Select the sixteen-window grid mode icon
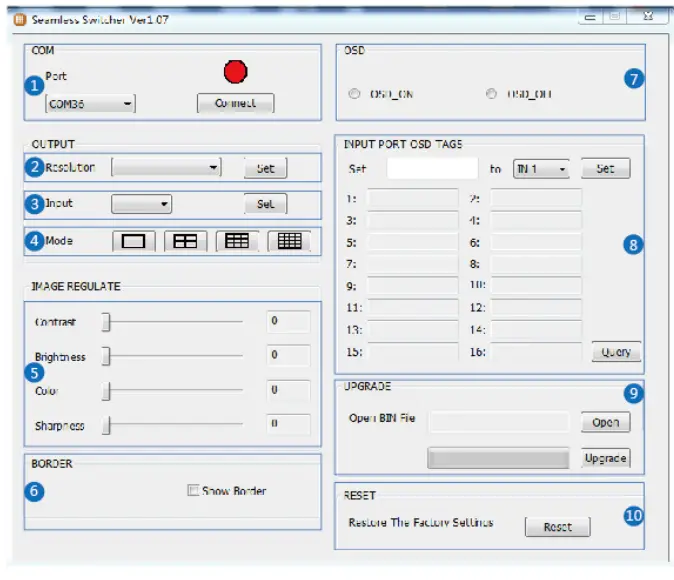 click(289, 241)
